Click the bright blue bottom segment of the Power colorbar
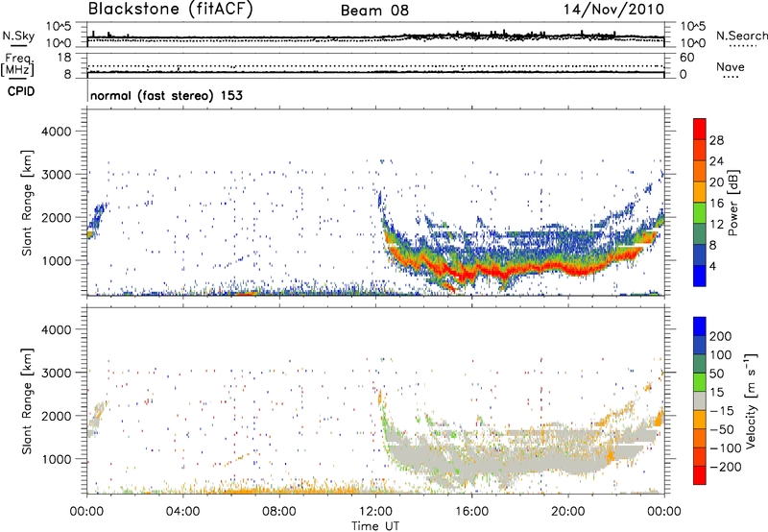The height and width of the screenshot is (532, 768). point(700,276)
